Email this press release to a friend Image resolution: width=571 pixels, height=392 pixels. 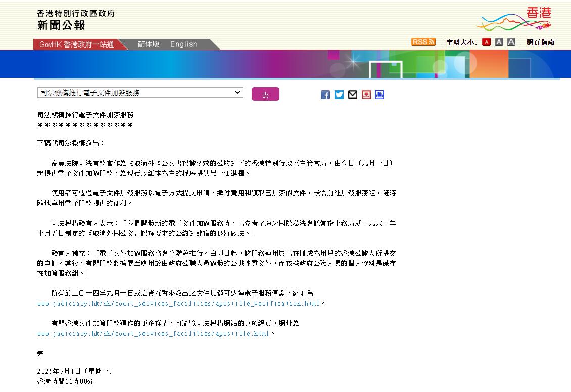tap(352, 94)
